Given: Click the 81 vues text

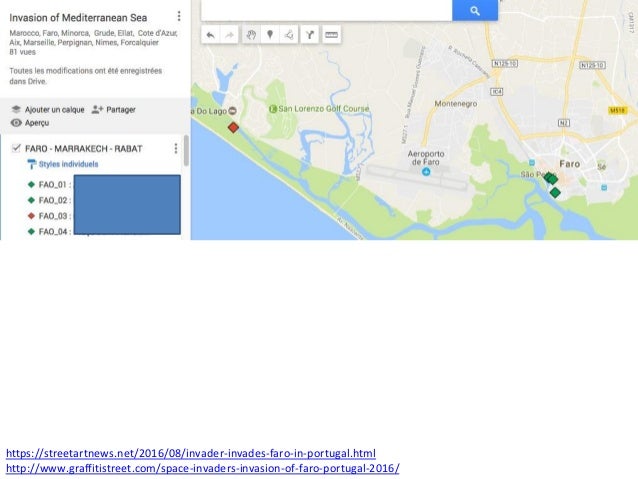Looking at the screenshot, I should point(22,52).
